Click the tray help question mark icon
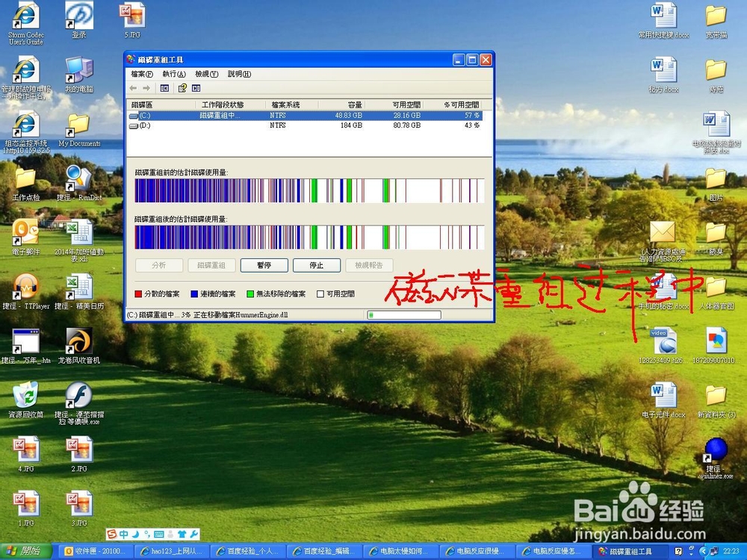Viewport: 747px width, 560px height. tap(678, 552)
